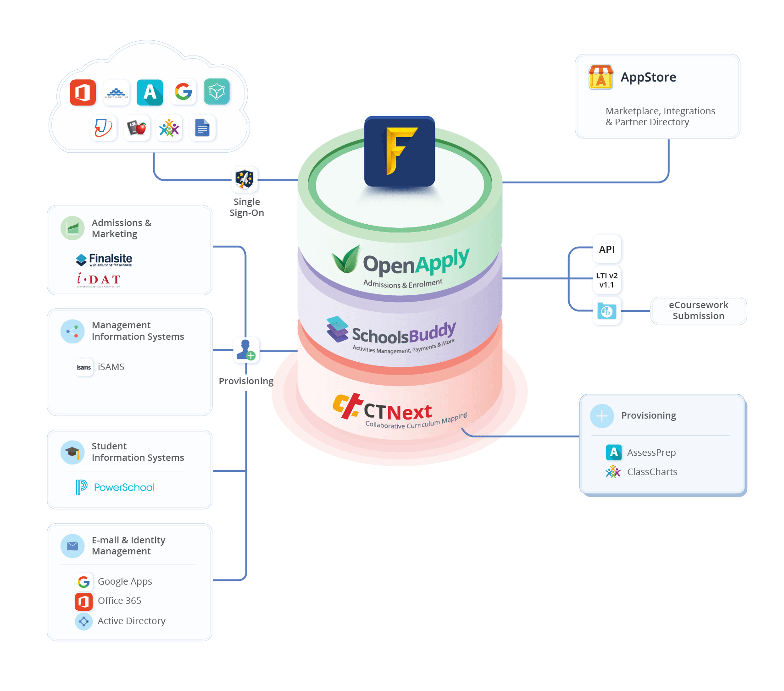Screen dimensions: 784x691
Task: Click the PowerSchool P logo icon
Action: [81, 487]
